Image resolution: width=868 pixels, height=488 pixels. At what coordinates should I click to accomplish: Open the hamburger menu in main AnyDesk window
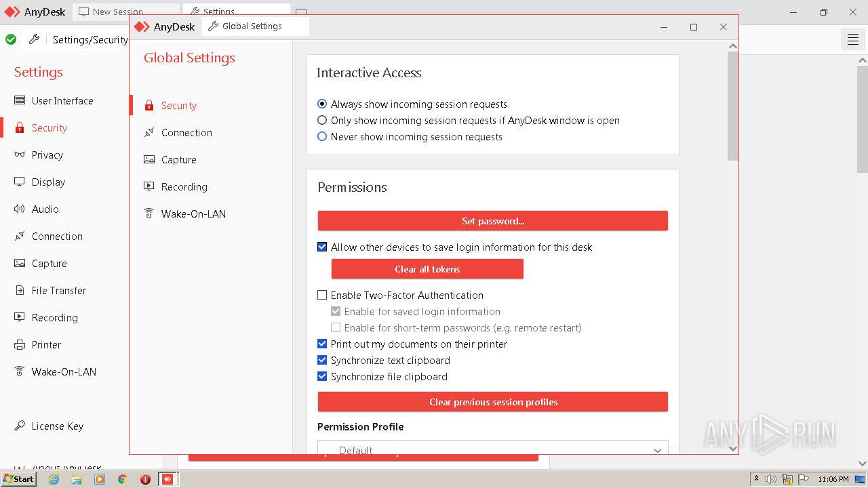[853, 39]
